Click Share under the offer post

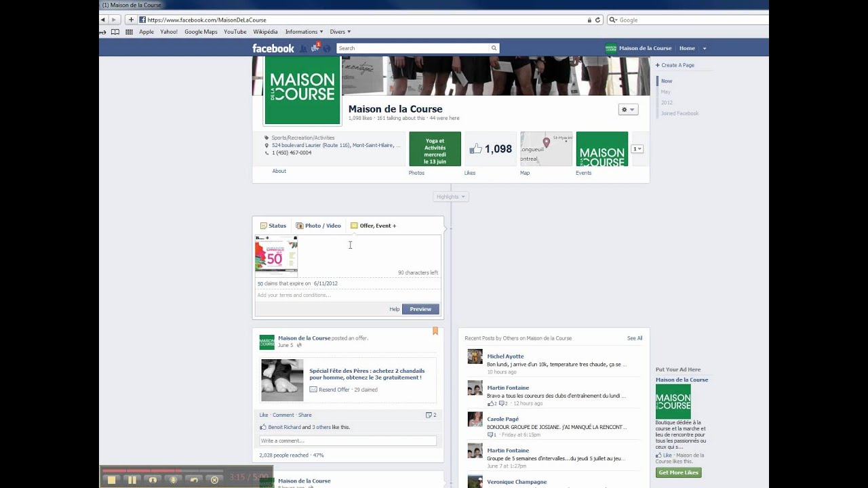click(x=305, y=415)
